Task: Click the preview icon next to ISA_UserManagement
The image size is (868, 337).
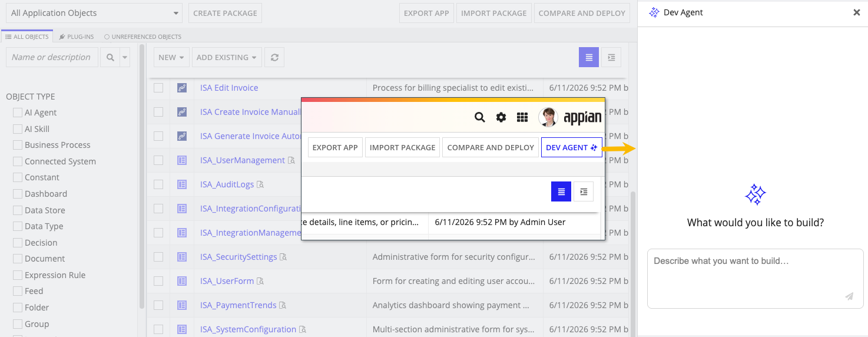Action: 291,160
